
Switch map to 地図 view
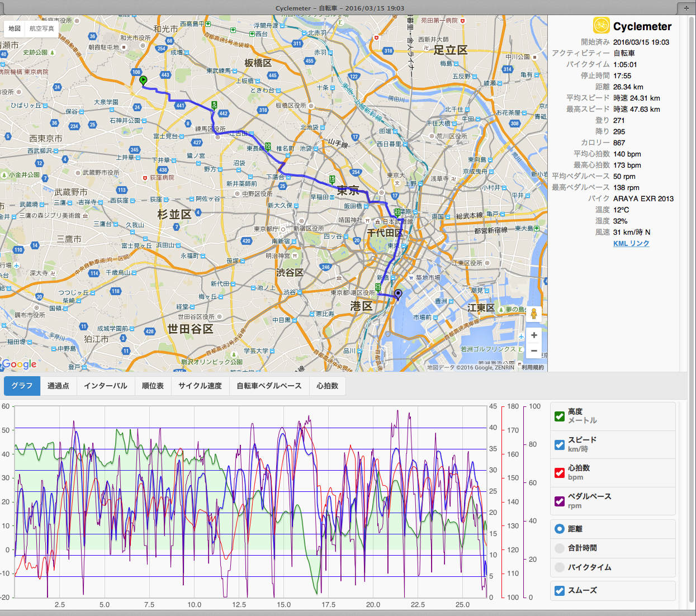pos(15,29)
